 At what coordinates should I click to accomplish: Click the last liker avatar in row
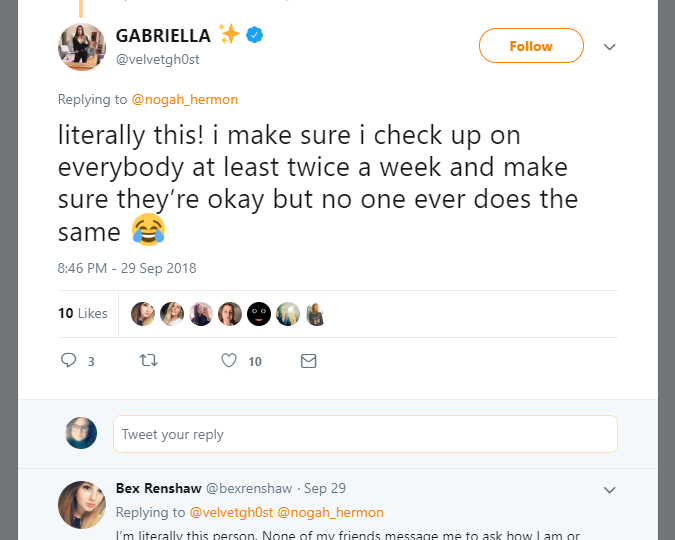(x=317, y=314)
